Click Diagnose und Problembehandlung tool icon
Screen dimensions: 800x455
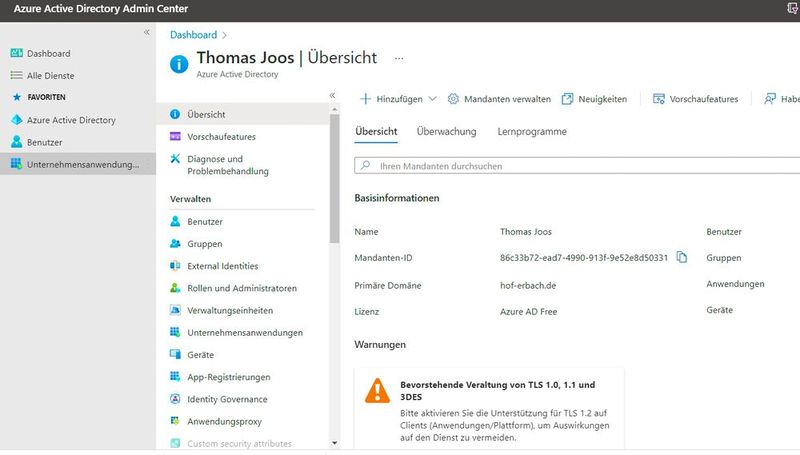pyautogui.click(x=175, y=158)
